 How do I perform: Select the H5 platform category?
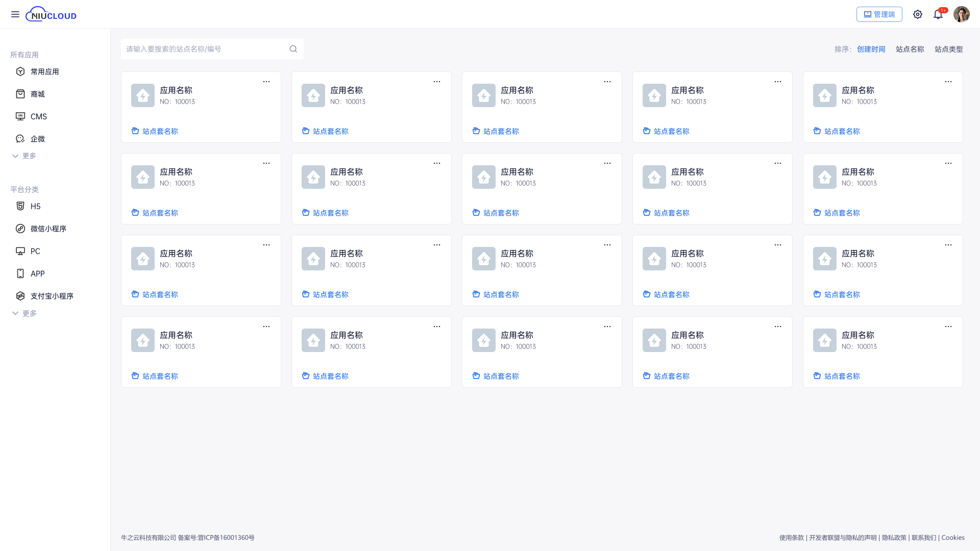tap(35, 206)
